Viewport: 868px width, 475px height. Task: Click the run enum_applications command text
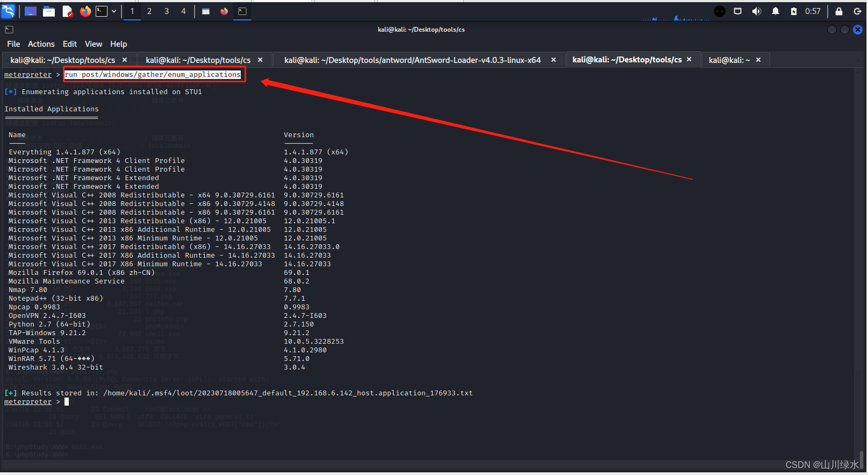pos(153,75)
